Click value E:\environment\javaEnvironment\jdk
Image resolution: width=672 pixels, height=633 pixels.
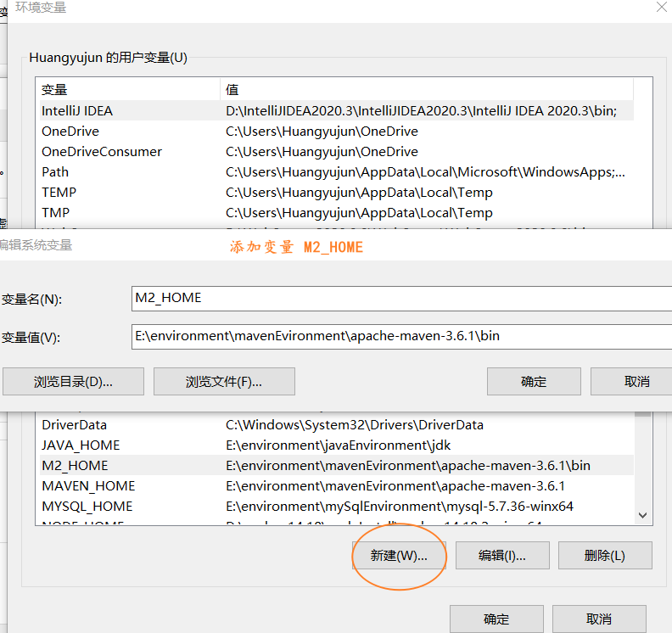coord(339,445)
